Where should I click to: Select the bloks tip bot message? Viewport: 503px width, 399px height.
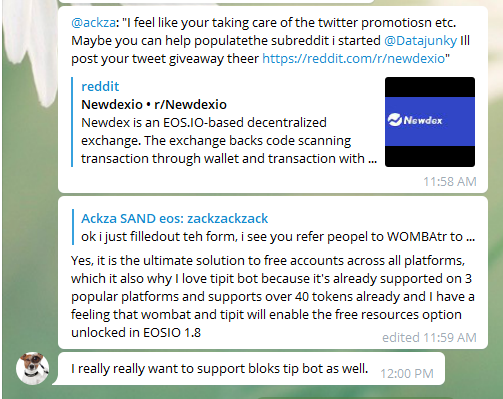coord(251,369)
